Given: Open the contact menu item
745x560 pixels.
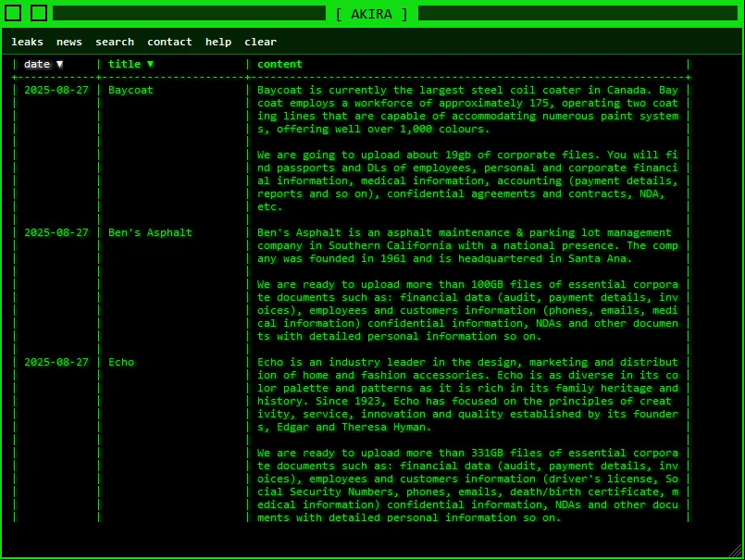Looking at the screenshot, I should point(169,42).
